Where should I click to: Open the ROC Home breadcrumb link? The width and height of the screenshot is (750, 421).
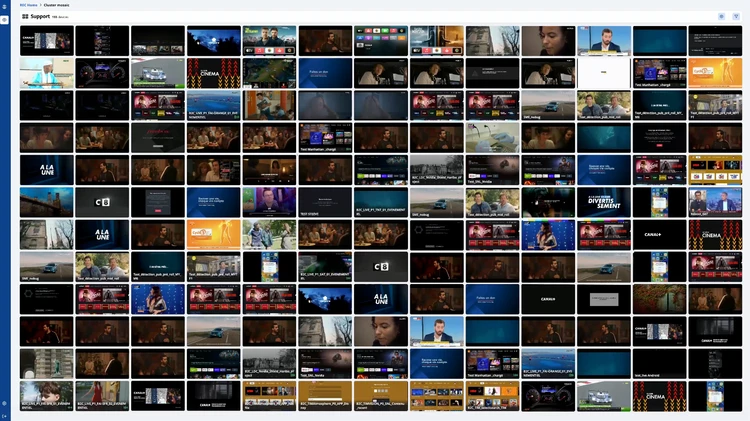tap(28, 5)
